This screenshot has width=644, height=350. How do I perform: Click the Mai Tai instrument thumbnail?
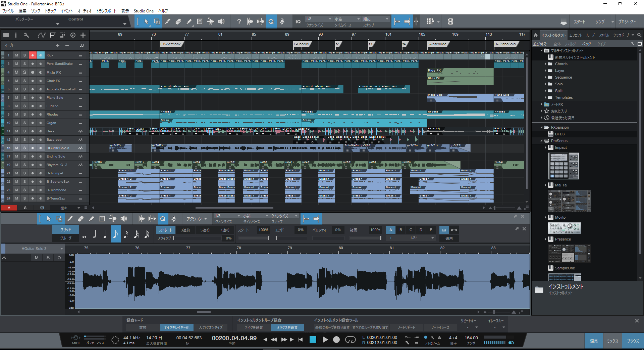(569, 201)
